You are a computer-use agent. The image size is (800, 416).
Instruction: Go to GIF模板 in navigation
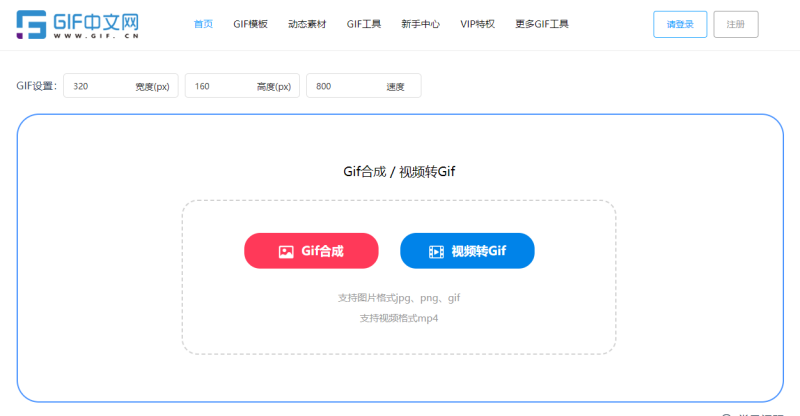point(250,24)
